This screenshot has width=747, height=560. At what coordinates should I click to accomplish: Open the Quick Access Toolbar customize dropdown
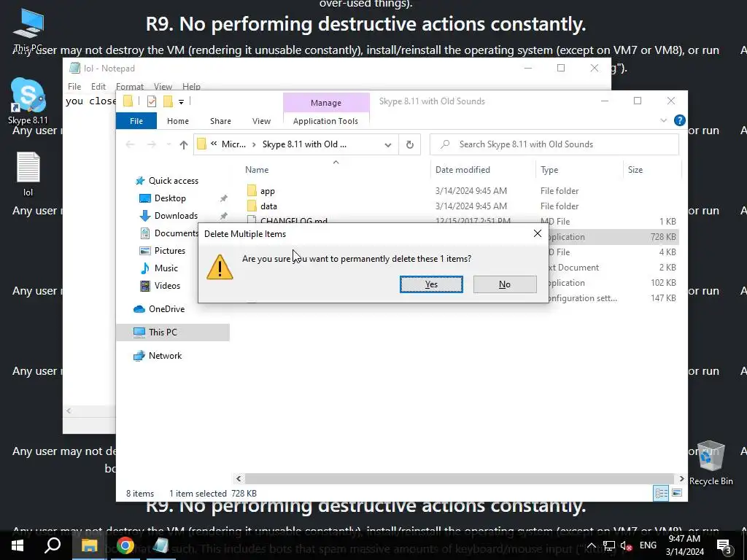(181, 101)
